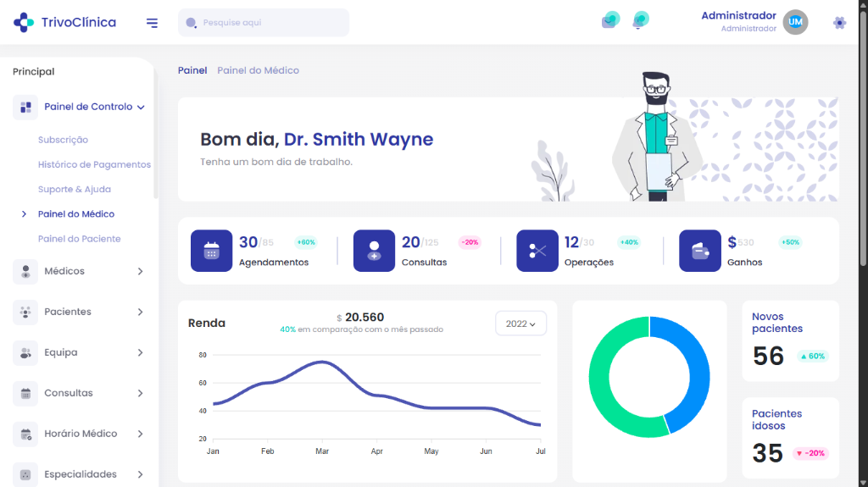Toggle the hamburger sidebar menu
Viewport: 868px width, 487px height.
pos(152,23)
